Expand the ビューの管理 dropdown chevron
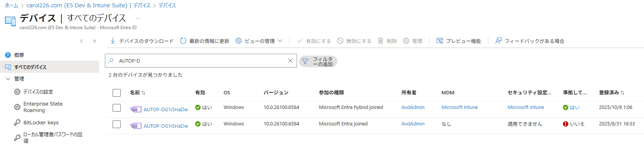The image size is (644, 145). click(280, 41)
